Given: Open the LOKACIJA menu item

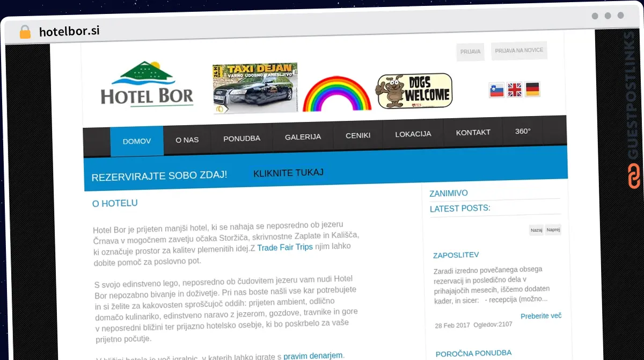Looking at the screenshot, I should (x=413, y=134).
